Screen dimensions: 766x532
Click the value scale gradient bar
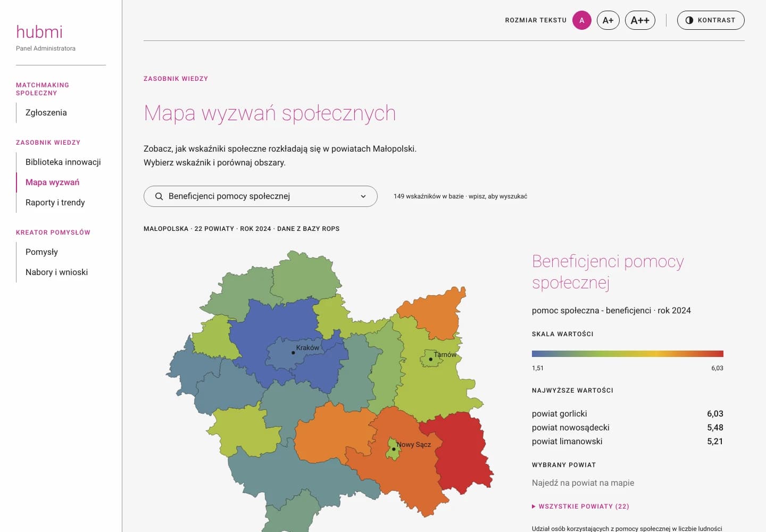(x=628, y=354)
